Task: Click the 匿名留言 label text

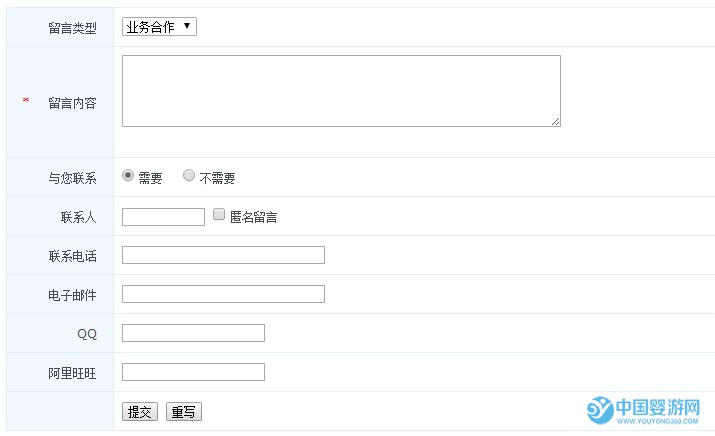Action: pyautogui.click(x=254, y=217)
